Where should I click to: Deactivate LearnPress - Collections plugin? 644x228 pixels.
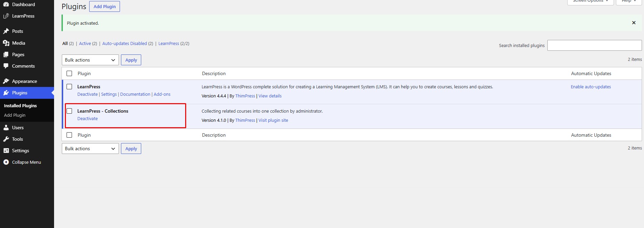point(88,119)
